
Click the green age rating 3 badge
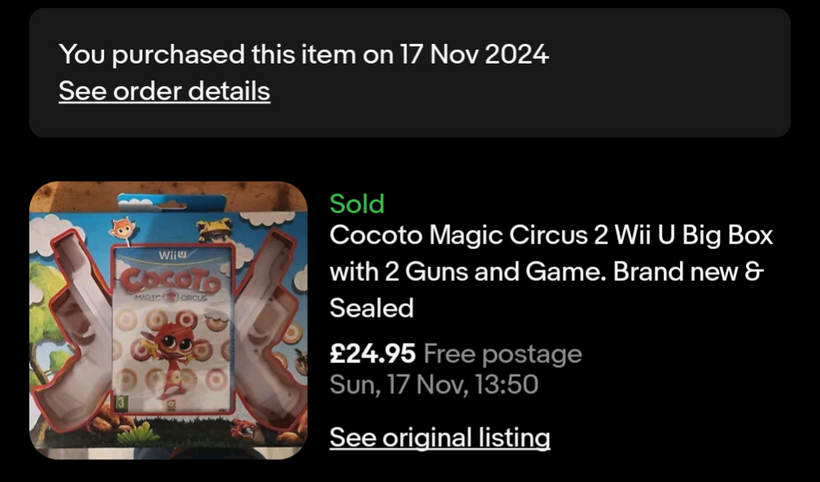(x=121, y=402)
